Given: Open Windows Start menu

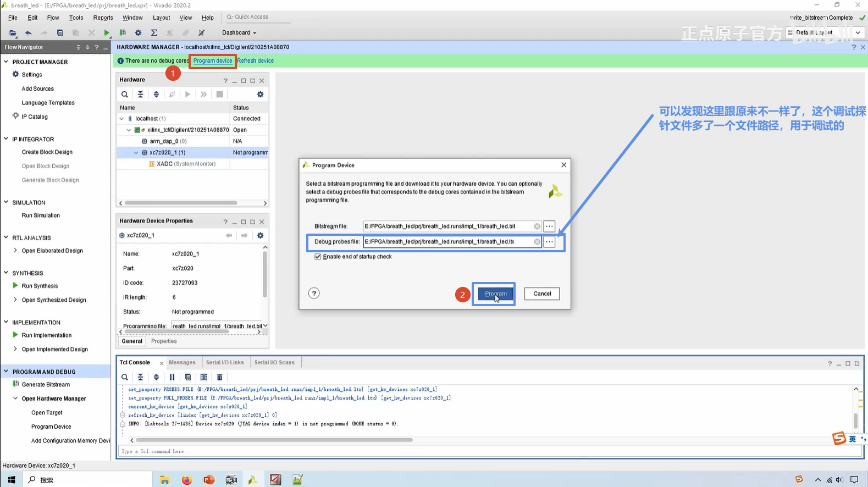Looking at the screenshot, I should 11,480.
